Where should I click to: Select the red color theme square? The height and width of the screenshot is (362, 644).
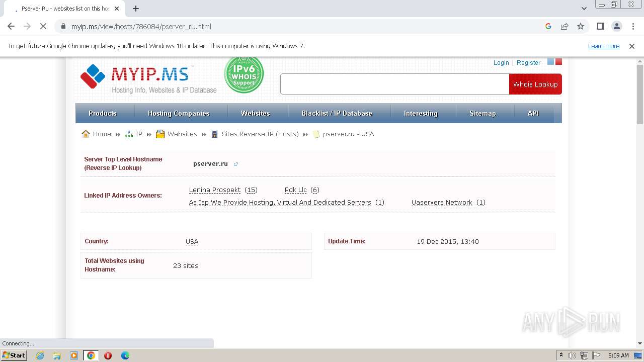click(x=558, y=62)
